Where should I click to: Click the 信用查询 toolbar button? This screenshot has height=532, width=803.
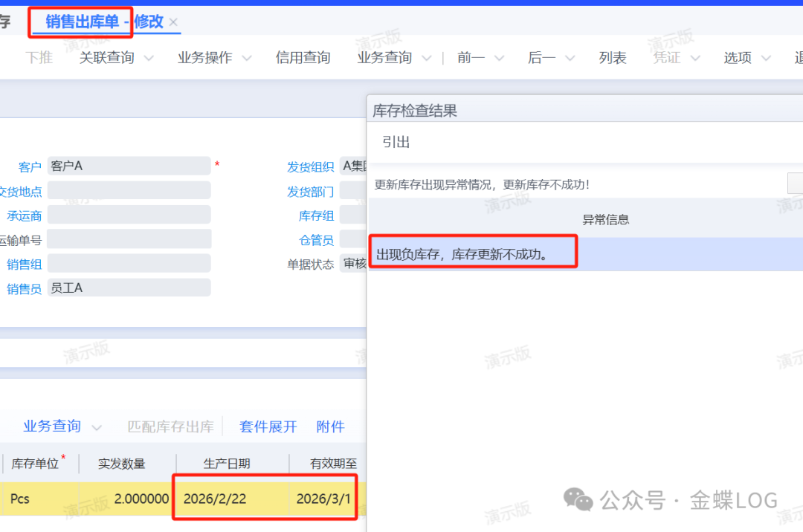[x=303, y=58]
